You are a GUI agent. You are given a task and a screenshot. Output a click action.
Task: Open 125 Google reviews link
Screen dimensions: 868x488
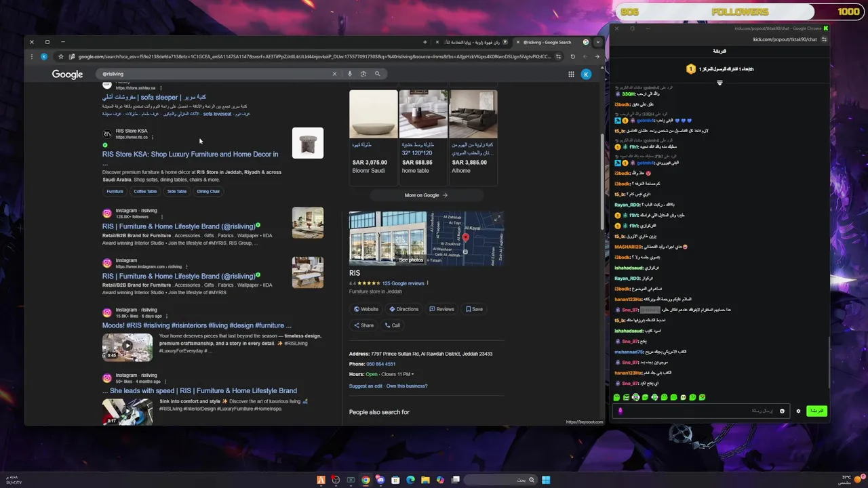[x=403, y=283]
